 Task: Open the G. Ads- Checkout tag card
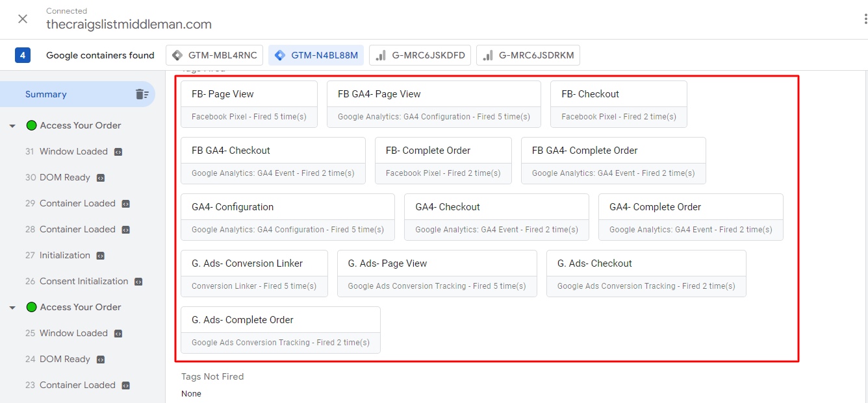click(646, 273)
